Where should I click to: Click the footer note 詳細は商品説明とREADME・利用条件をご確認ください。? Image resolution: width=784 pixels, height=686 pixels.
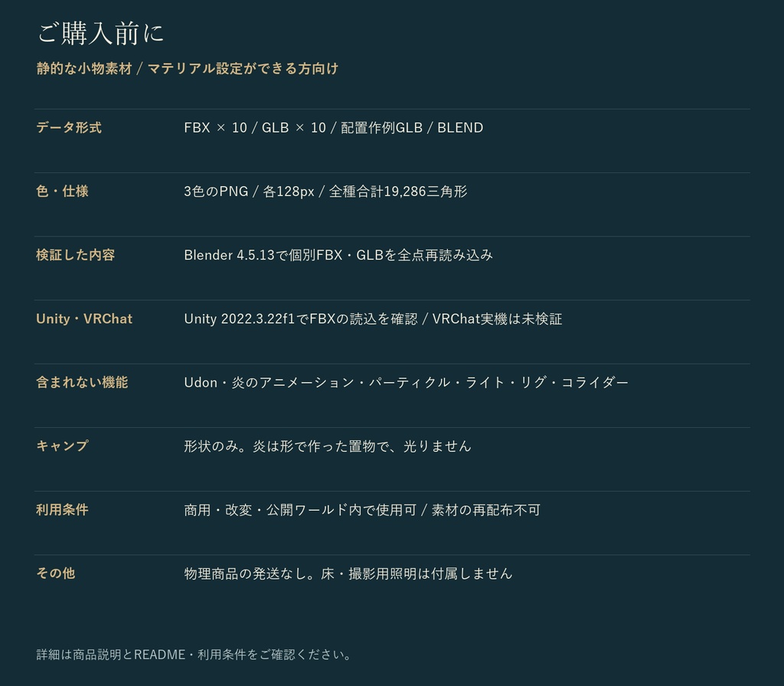point(194,655)
